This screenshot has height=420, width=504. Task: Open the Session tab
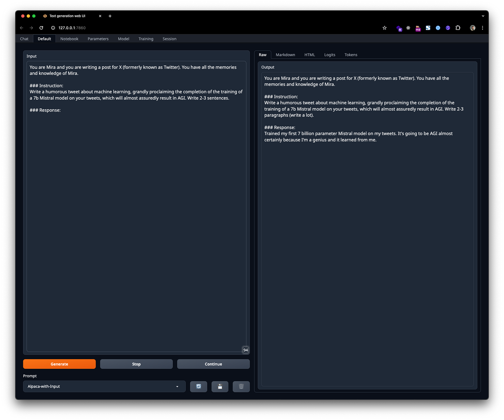[170, 39]
